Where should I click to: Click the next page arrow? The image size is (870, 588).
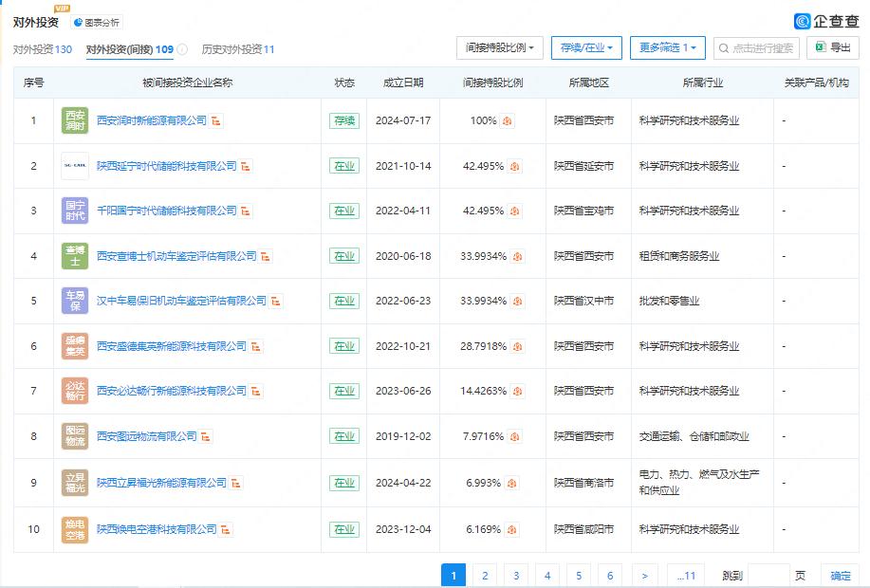(x=645, y=576)
